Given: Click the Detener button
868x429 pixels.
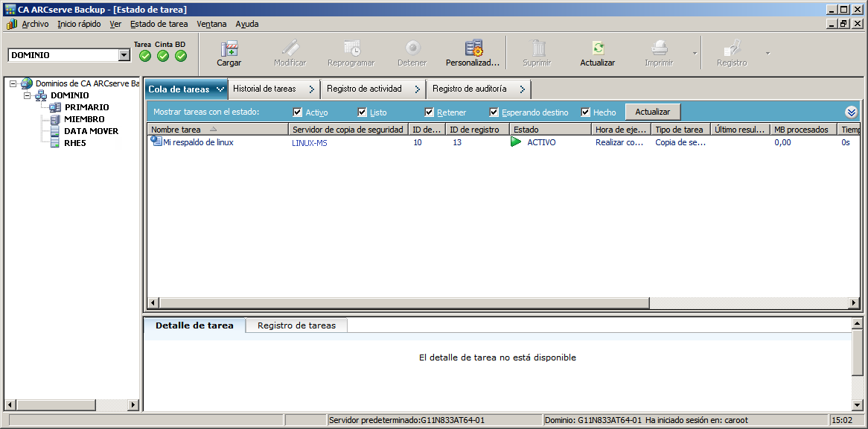Looking at the screenshot, I should 412,52.
